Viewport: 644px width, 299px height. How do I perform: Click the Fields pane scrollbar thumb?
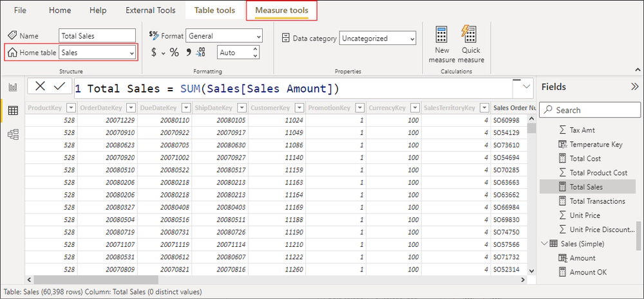(639, 235)
